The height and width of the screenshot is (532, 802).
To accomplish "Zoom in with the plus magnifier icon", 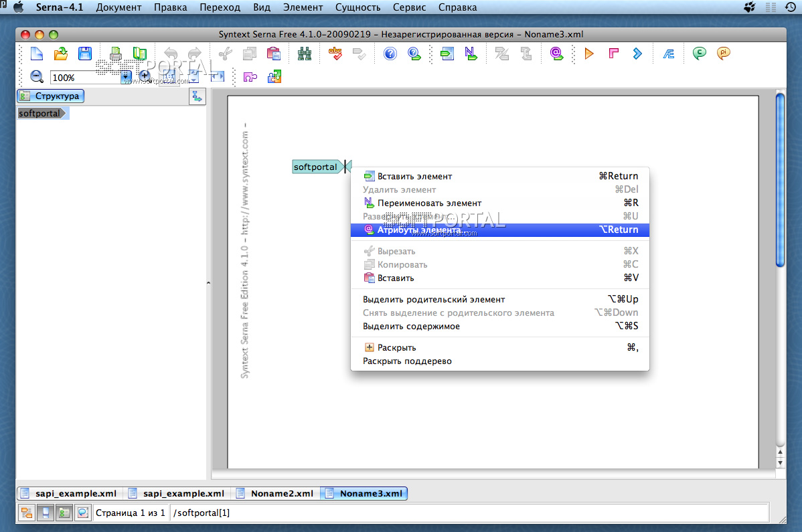I will (145, 77).
